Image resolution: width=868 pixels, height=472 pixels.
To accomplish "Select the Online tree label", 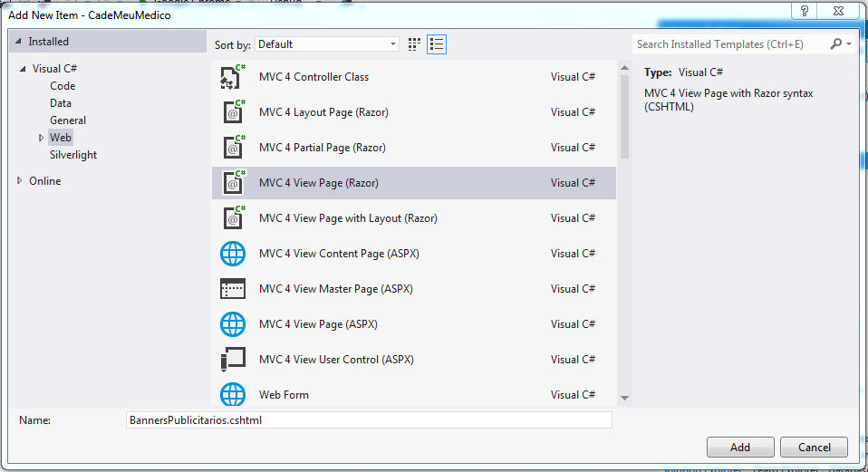I will (x=44, y=181).
